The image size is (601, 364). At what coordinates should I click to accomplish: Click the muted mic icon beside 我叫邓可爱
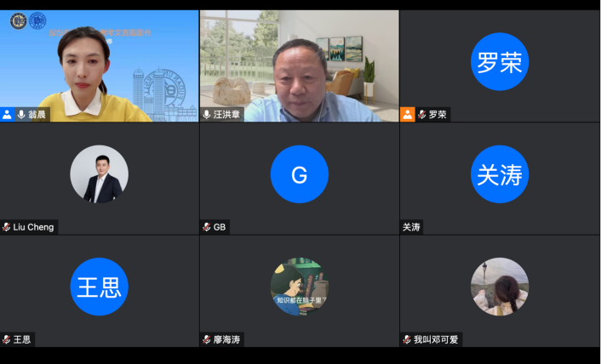pos(407,339)
